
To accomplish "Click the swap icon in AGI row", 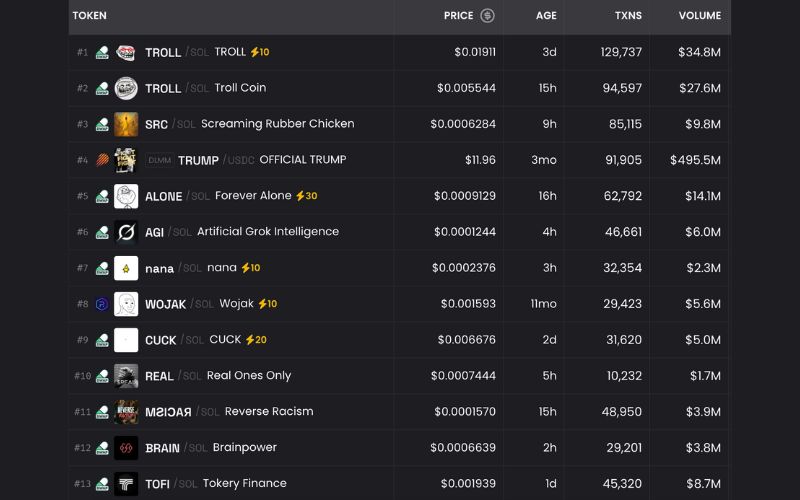I will [102, 232].
